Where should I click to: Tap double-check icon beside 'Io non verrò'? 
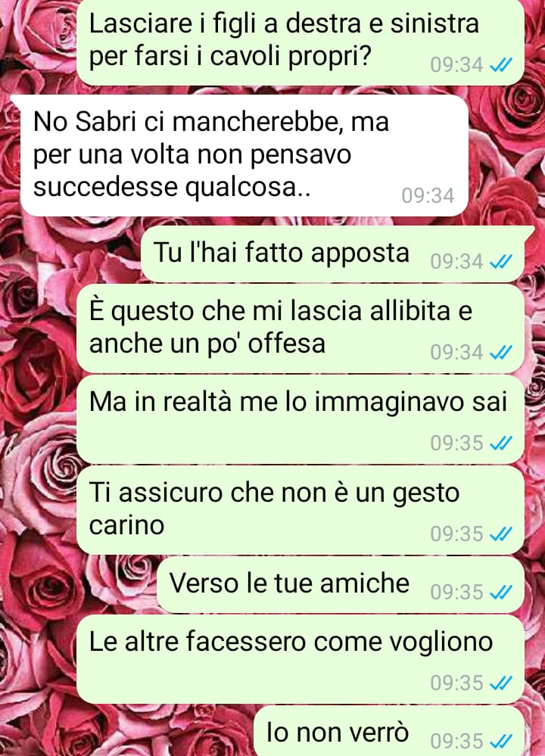click(500, 741)
